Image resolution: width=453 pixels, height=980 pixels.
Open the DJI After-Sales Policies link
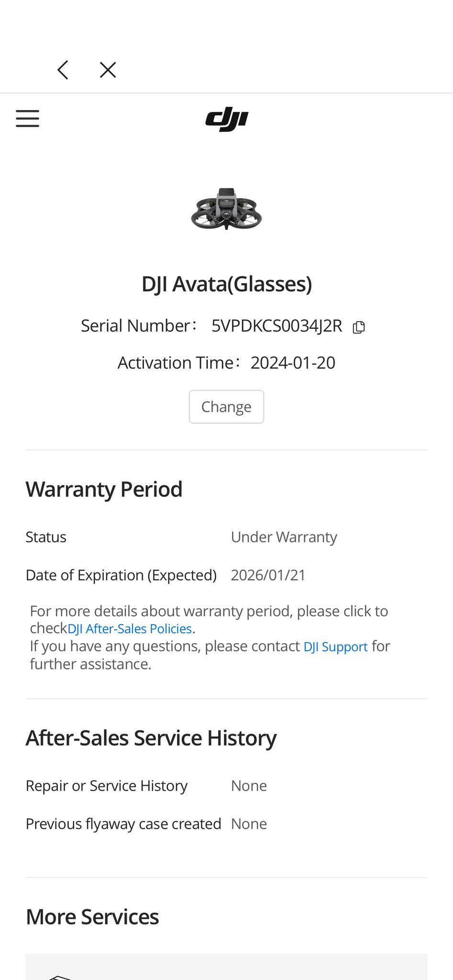tap(130, 629)
